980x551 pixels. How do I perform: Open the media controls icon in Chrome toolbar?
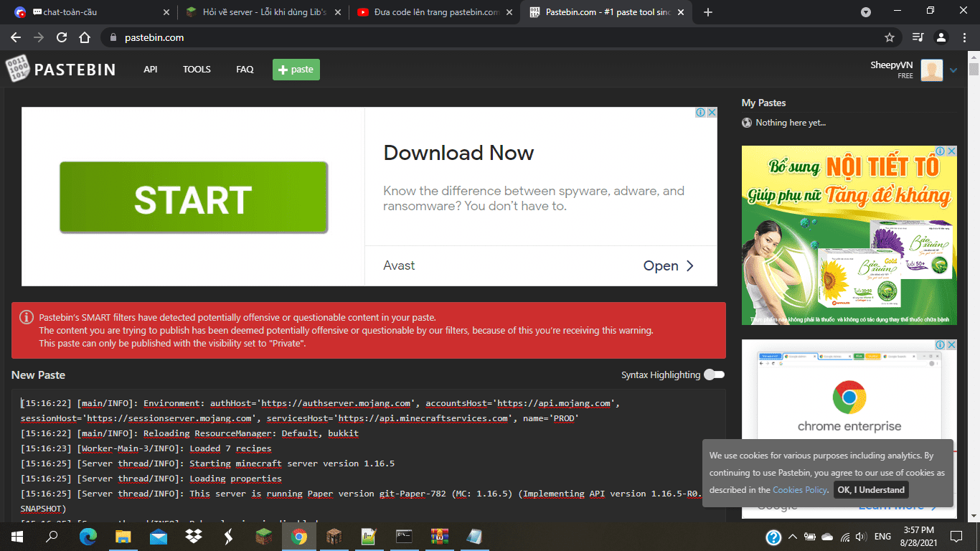918,37
